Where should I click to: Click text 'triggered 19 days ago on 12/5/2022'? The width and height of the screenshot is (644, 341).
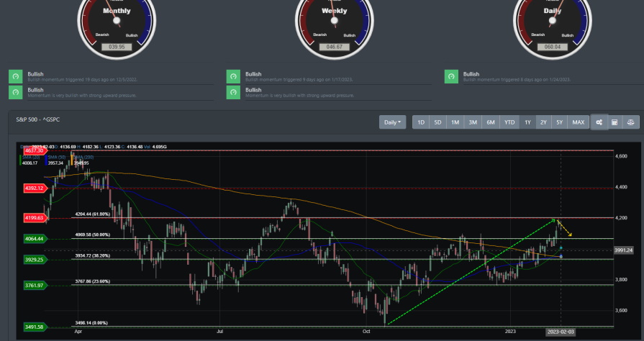point(101,80)
